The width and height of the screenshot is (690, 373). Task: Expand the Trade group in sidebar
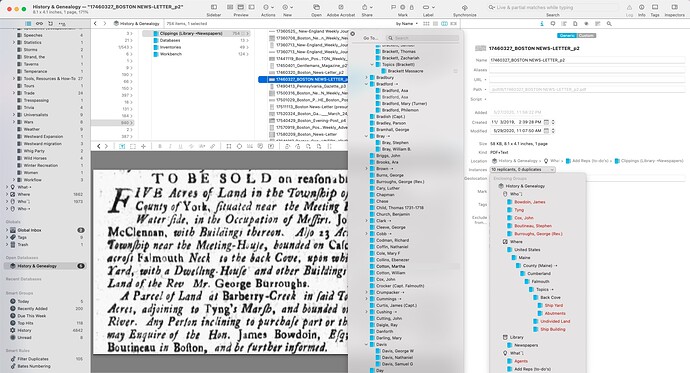tap(14, 93)
